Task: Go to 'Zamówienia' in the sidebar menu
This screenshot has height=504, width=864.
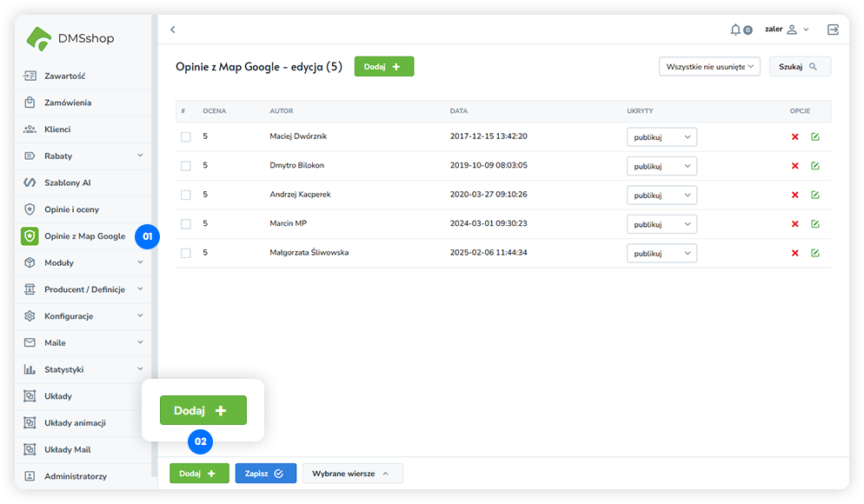Action: [x=68, y=103]
